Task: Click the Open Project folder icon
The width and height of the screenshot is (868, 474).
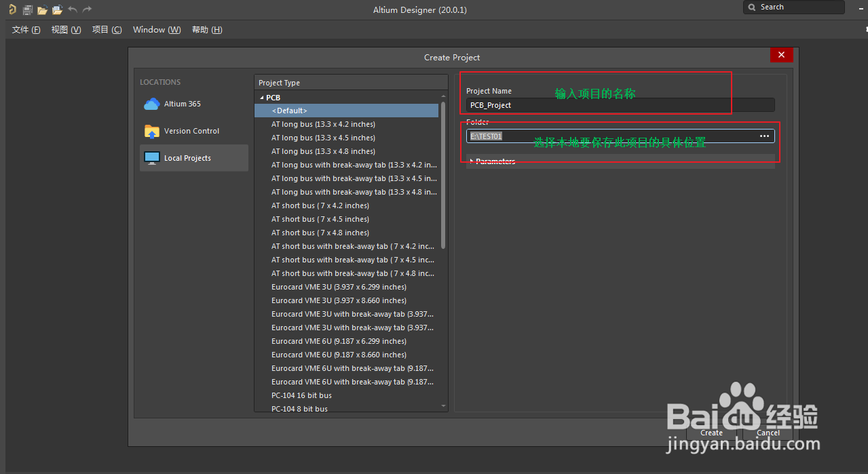Action: pos(57,9)
